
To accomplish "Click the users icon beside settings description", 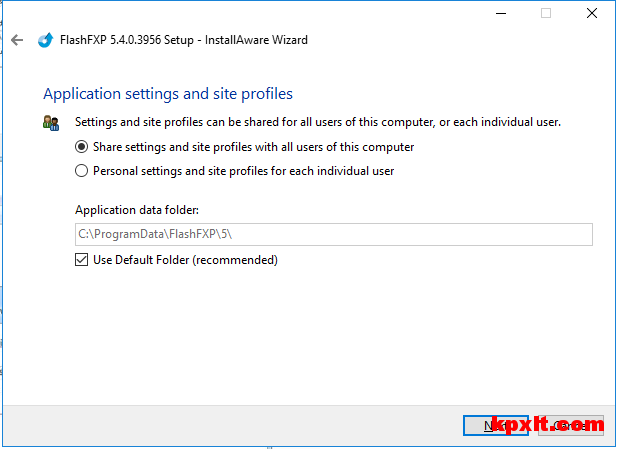I will pos(51,123).
